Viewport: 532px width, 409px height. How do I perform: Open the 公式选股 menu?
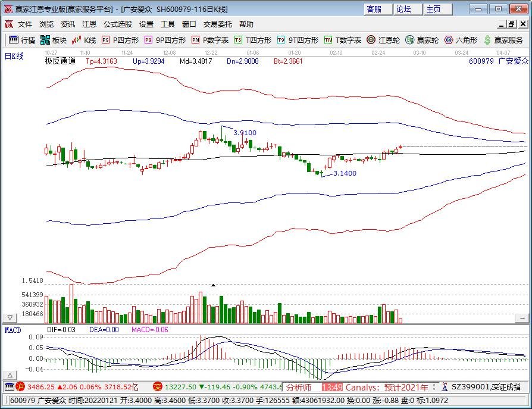[118, 24]
